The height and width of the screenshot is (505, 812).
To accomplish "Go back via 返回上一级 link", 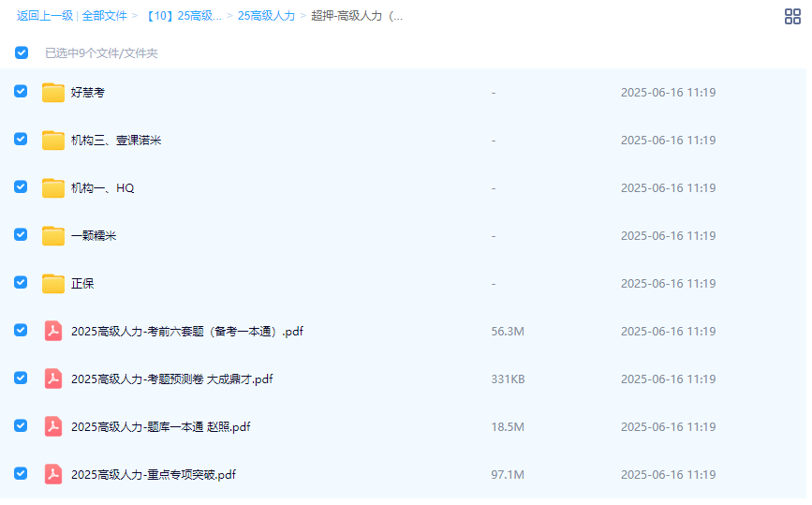I will (45, 16).
